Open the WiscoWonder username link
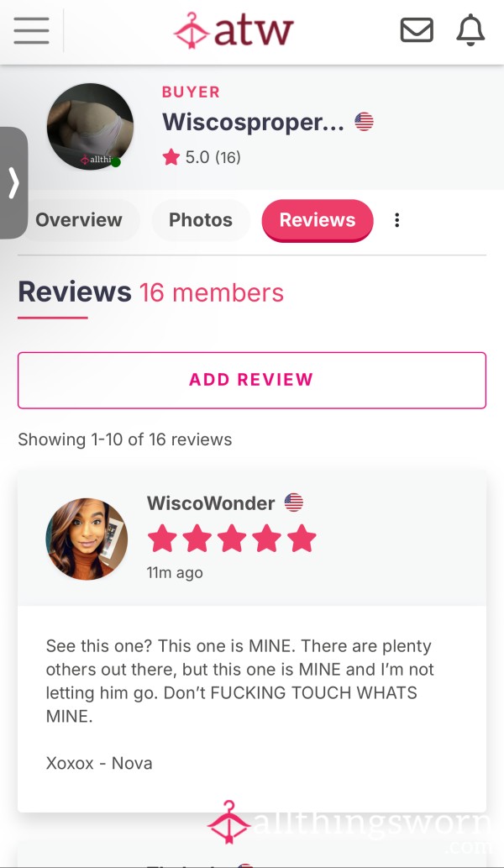This screenshot has height=868, width=504. [x=211, y=503]
